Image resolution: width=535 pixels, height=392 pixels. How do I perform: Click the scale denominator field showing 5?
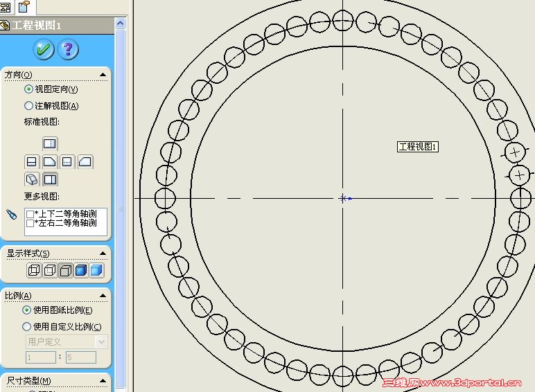(81, 357)
